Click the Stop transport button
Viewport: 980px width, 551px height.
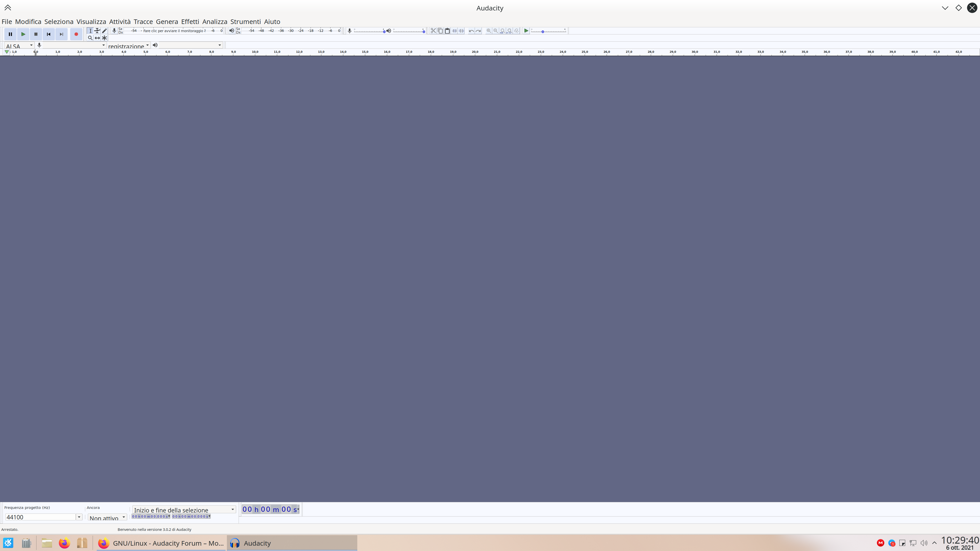(x=36, y=34)
